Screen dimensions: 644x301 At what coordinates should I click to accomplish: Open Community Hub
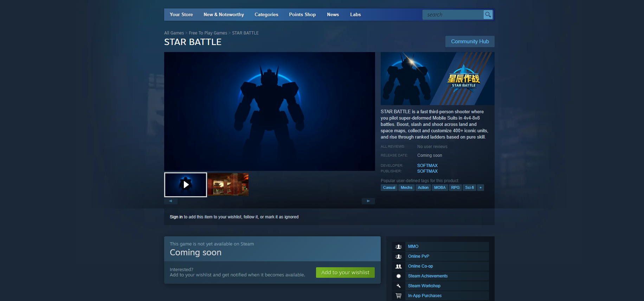coord(470,41)
